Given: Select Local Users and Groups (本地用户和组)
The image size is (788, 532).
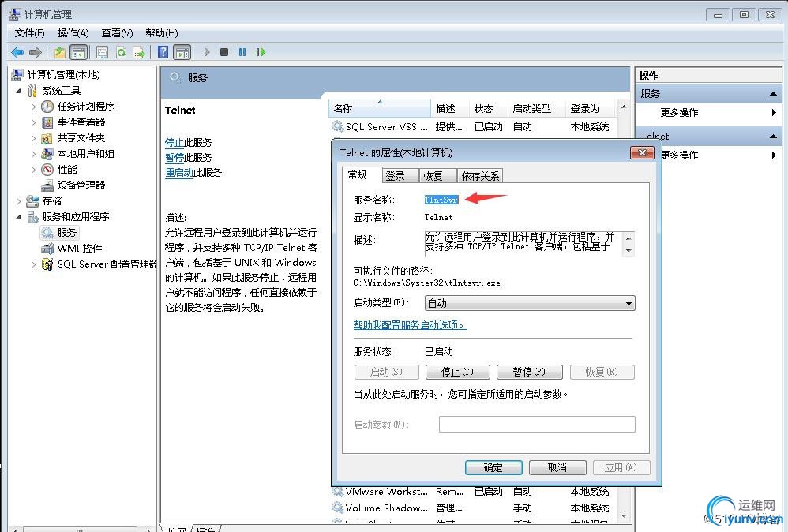Looking at the screenshot, I should (x=86, y=154).
